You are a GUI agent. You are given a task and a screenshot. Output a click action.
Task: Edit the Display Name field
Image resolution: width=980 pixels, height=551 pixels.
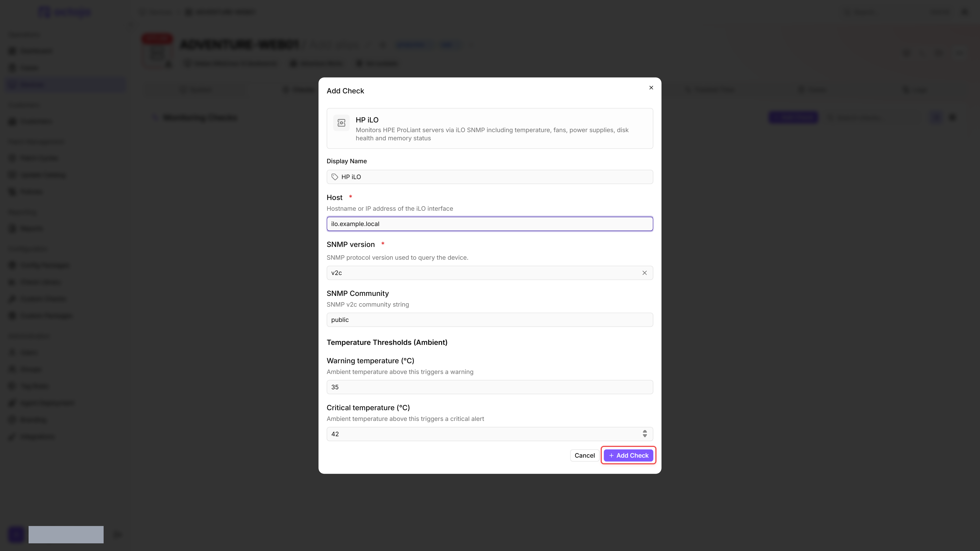coord(490,177)
